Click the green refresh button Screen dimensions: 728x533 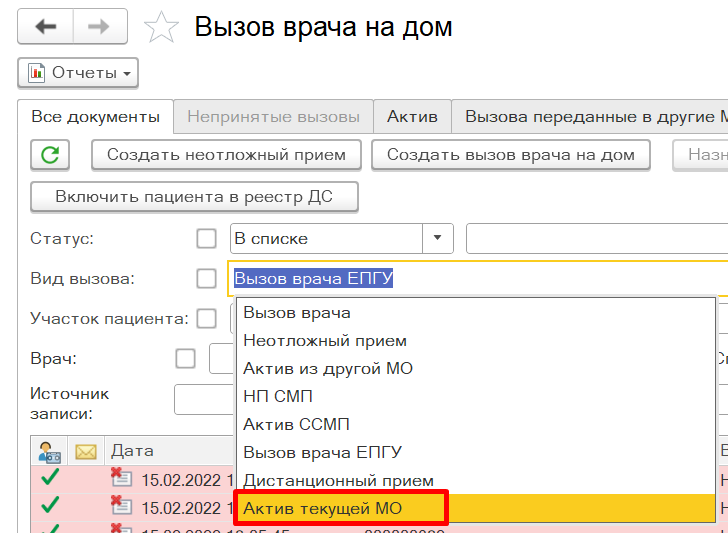click(50, 155)
